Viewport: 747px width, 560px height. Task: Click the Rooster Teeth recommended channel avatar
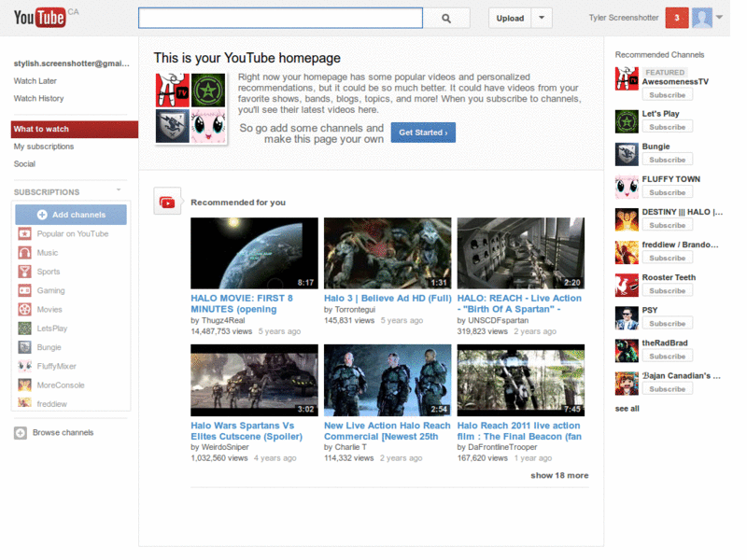(627, 286)
